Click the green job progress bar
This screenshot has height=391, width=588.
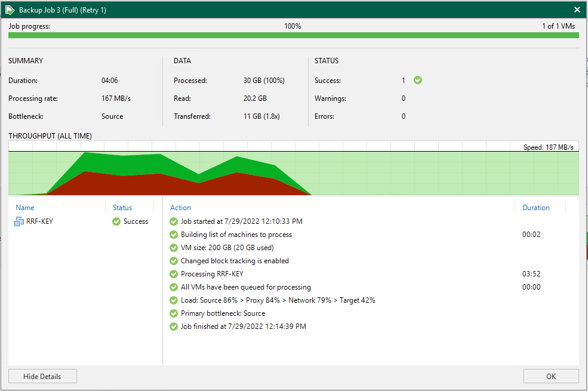click(293, 36)
